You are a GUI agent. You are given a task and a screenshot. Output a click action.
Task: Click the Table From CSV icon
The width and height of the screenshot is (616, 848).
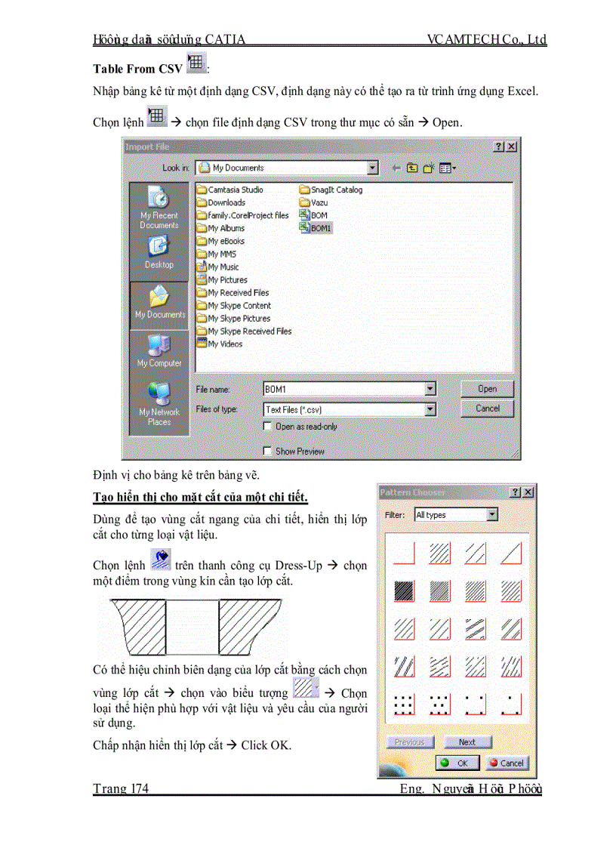coord(196,63)
